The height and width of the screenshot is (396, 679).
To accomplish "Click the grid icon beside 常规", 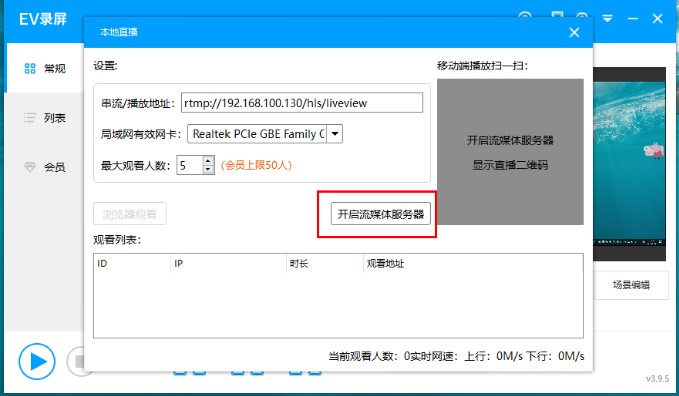I will click(x=30, y=68).
